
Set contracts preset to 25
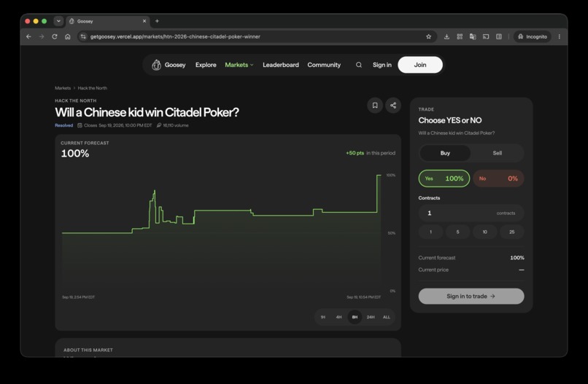[x=512, y=232]
